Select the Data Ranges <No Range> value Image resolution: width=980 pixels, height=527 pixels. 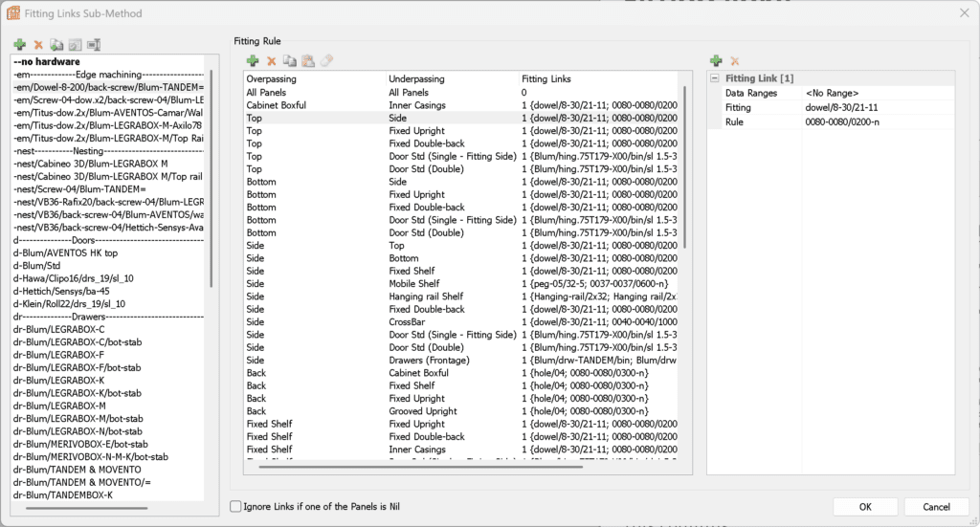[x=879, y=93]
